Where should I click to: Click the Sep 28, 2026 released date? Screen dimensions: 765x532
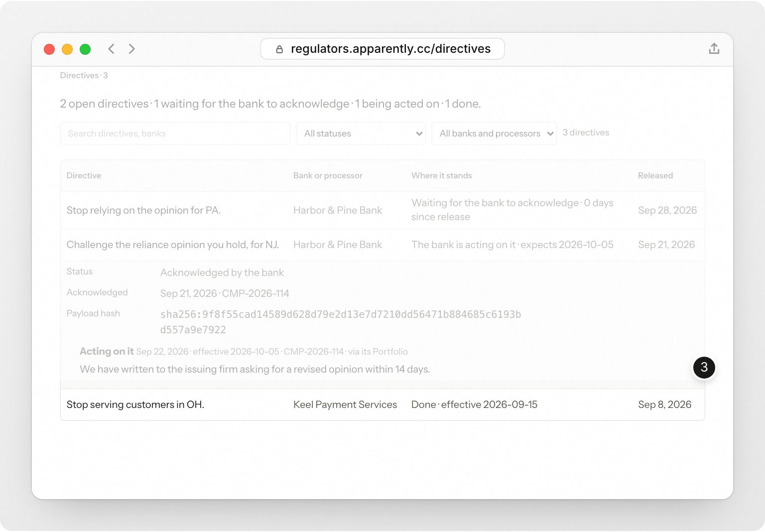coord(667,210)
